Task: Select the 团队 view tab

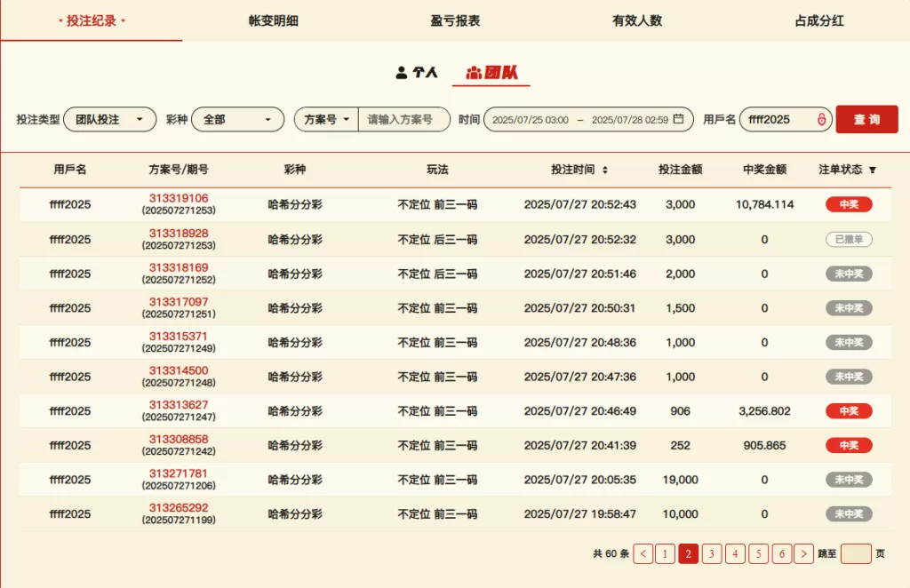Action: click(491, 73)
